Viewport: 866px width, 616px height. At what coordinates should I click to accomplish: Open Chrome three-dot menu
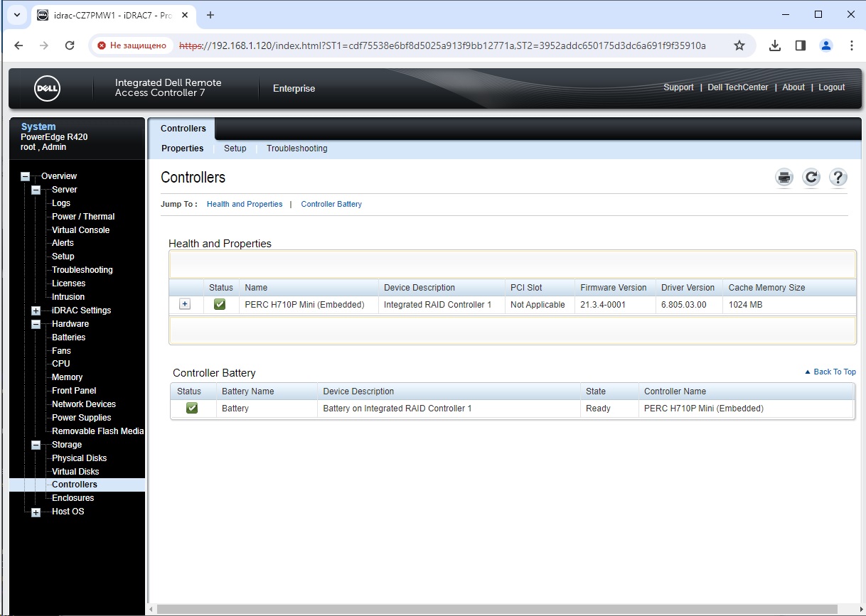pos(852,45)
